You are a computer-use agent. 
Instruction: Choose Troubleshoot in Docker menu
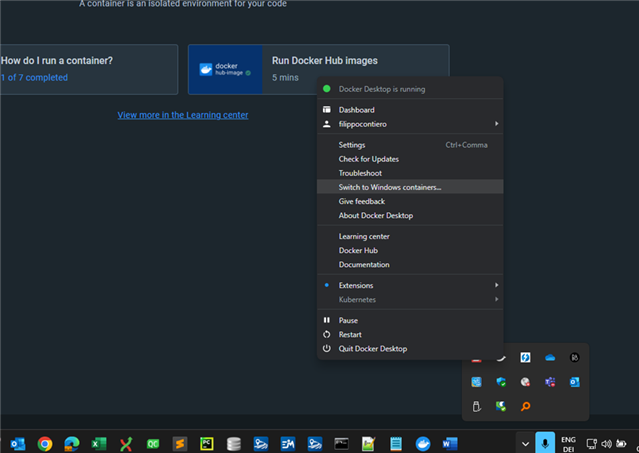pos(410,173)
